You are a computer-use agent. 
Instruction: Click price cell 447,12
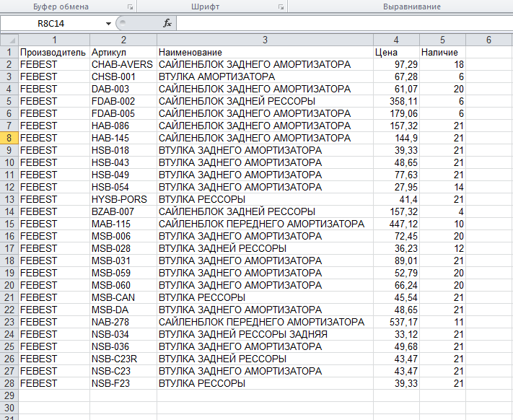click(x=396, y=224)
